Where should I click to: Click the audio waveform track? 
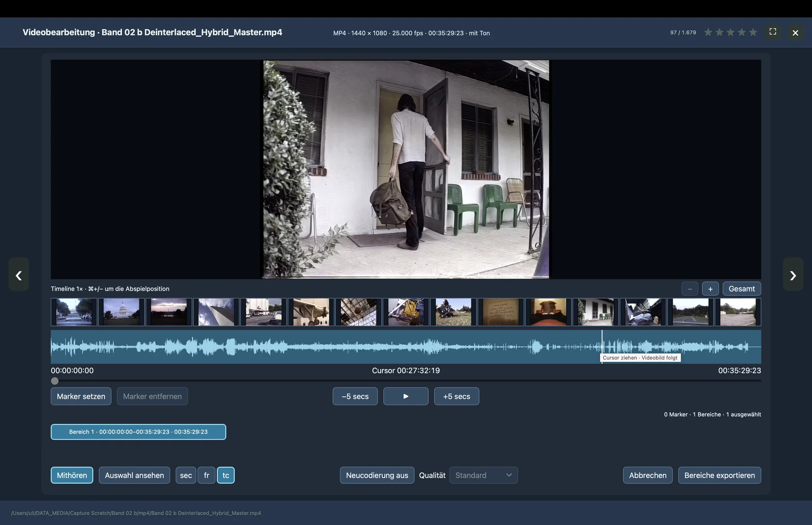(x=406, y=347)
